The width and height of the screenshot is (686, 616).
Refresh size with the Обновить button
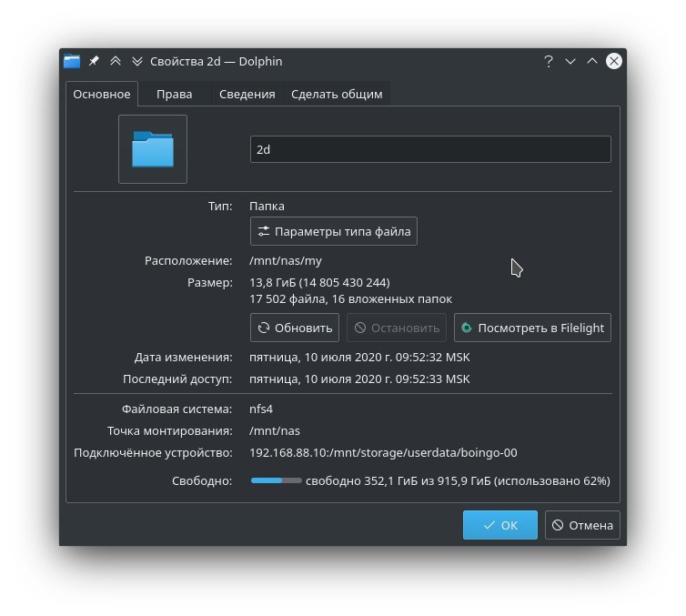point(295,328)
